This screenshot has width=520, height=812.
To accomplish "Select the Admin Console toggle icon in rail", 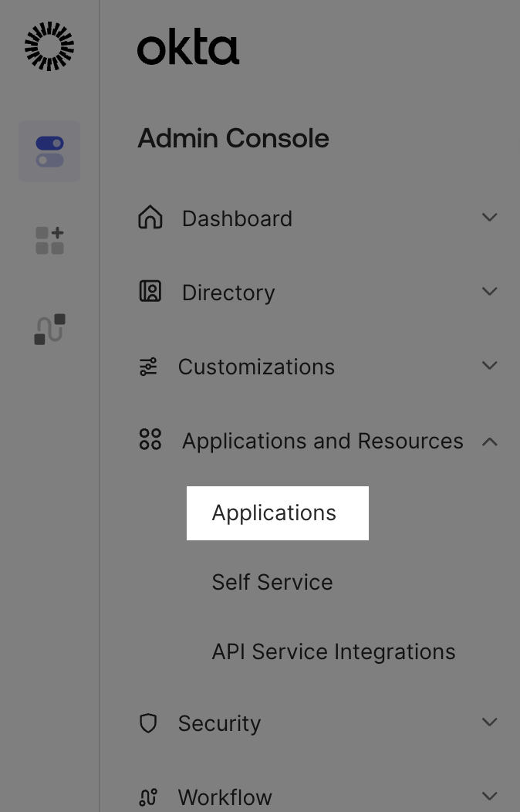I will click(x=49, y=151).
